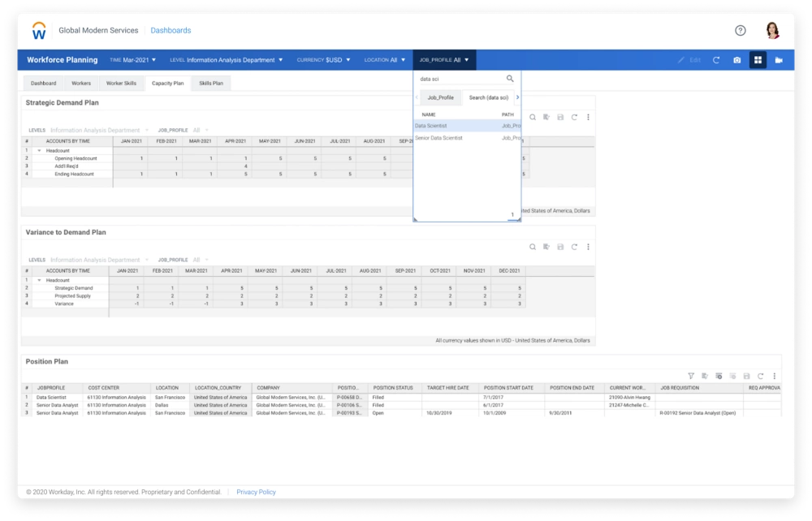
Task: Select Senior Data Scientist from search results
Action: (439, 138)
